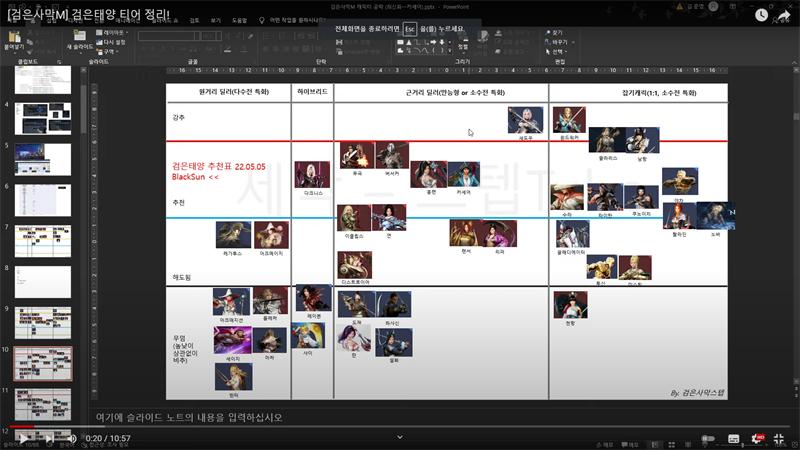The height and width of the screenshot is (450, 800).
Task: Open the 도움말 ribbon tab
Action: tap(239, 19)
